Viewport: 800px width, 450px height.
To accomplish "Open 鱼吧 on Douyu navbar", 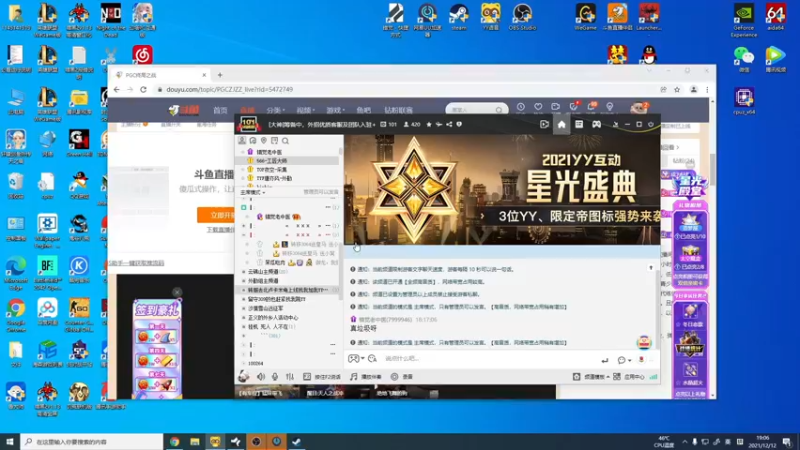I will (364, 110).
